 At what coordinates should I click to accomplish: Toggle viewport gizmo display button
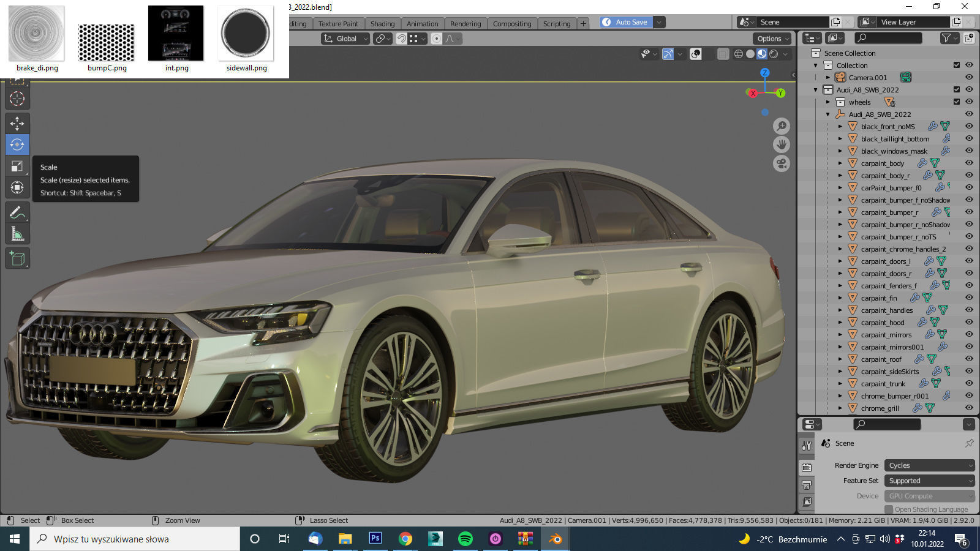coord(668,54)
